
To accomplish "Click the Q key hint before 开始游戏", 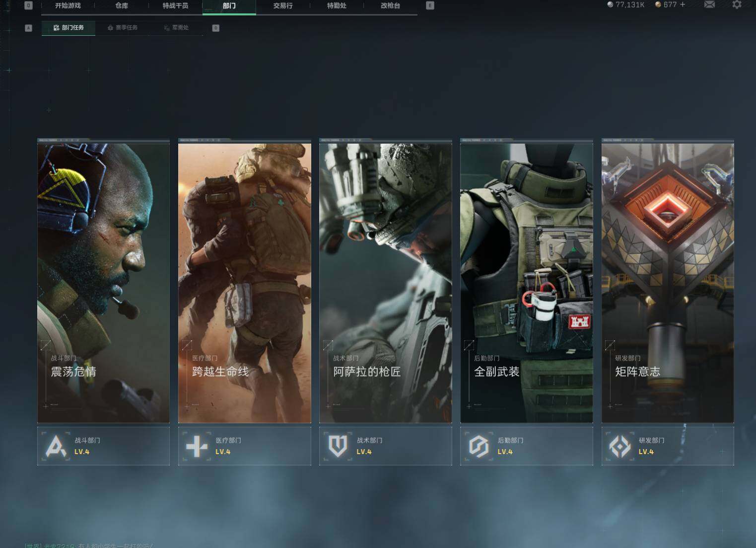I will pyautogui.click(x=28, y=5).
